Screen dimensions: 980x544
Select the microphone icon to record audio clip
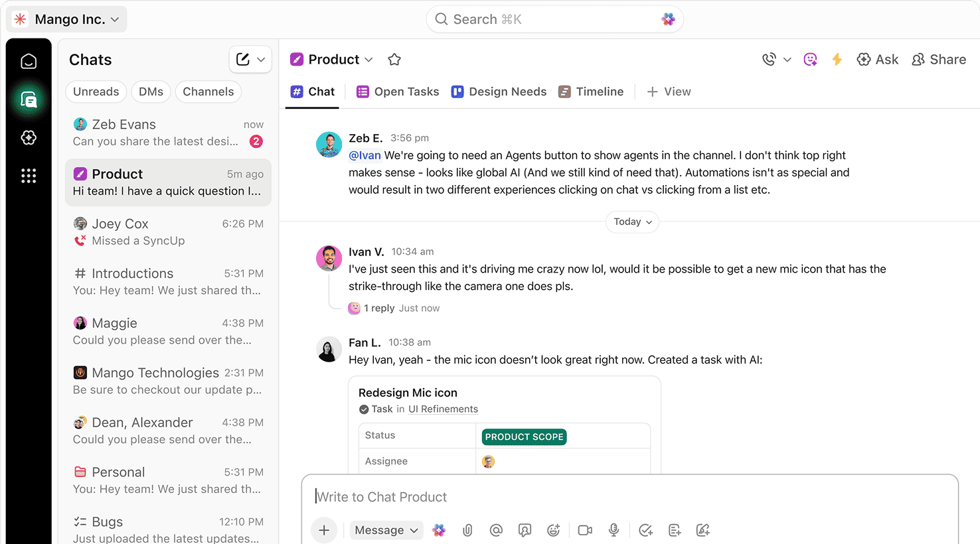coord(613,530)
